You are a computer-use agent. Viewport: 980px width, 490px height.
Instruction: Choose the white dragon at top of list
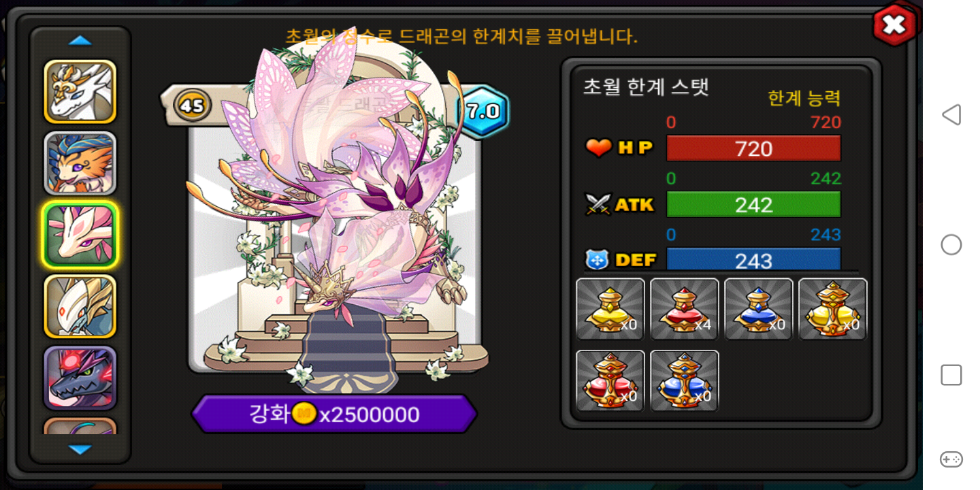click(80, 92)
